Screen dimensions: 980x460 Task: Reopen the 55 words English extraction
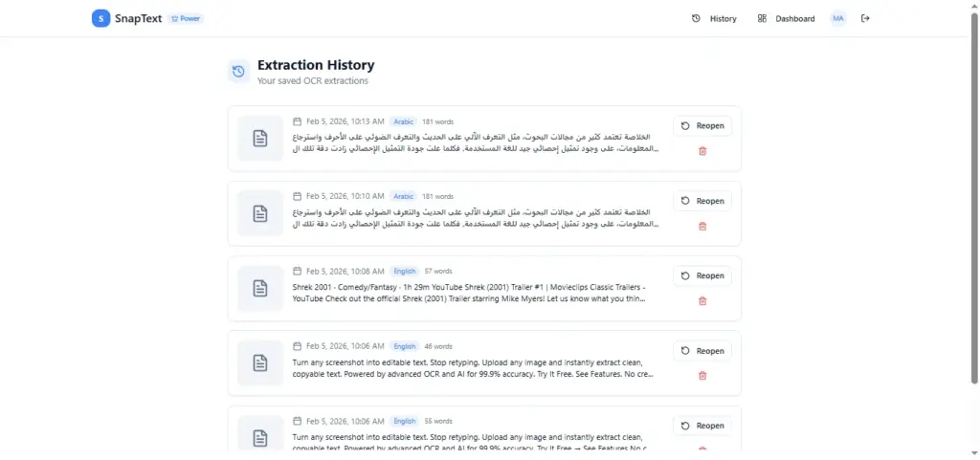click(x=702, y=426)
